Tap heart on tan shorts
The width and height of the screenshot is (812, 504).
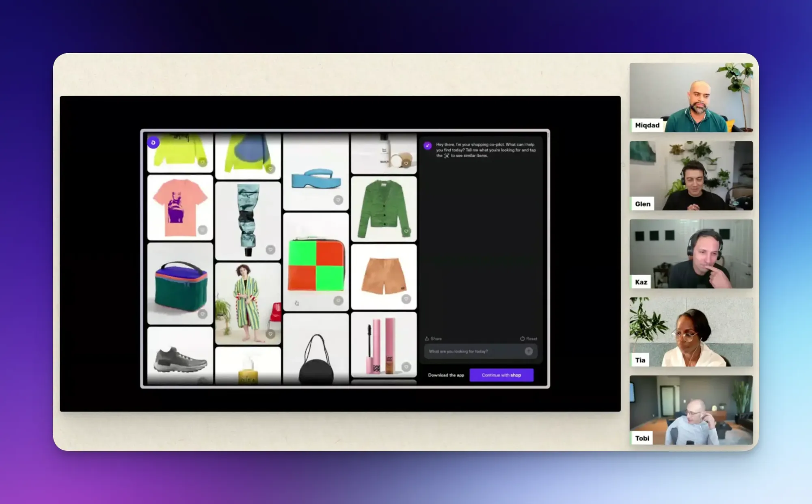(x=406, y=299)
